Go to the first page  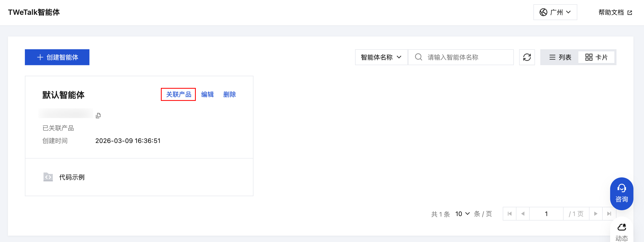pos(510,214)
